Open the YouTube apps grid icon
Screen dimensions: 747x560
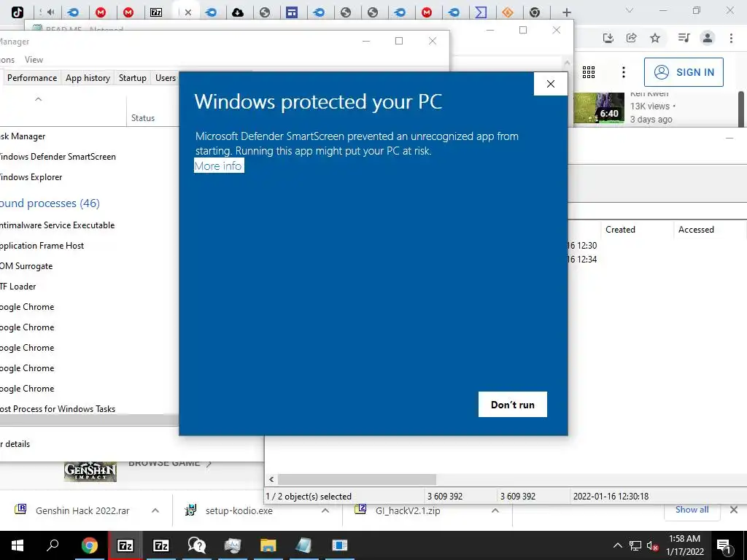click(x=589, y=72)
